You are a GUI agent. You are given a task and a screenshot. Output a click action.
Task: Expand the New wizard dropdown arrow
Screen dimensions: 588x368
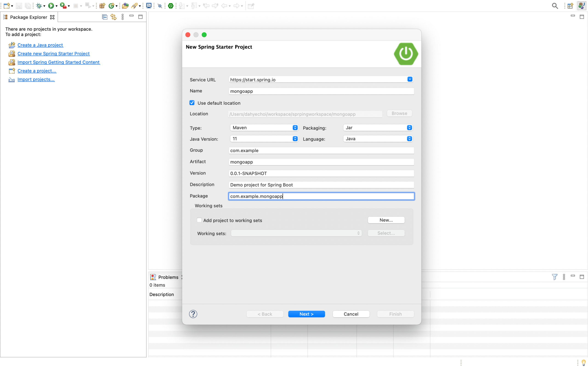[x=12, y=6]
